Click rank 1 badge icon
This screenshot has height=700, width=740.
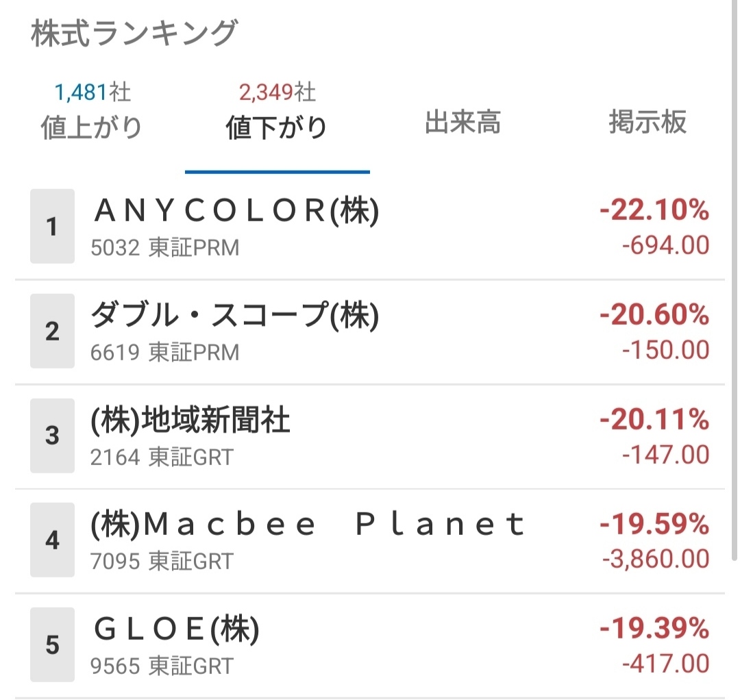tap(52, 227)
